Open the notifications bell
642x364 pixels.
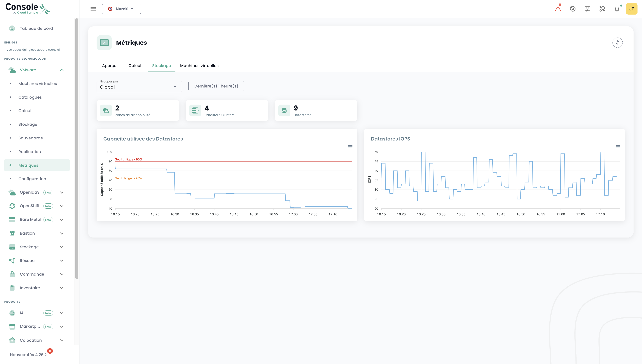coord(617,9)
